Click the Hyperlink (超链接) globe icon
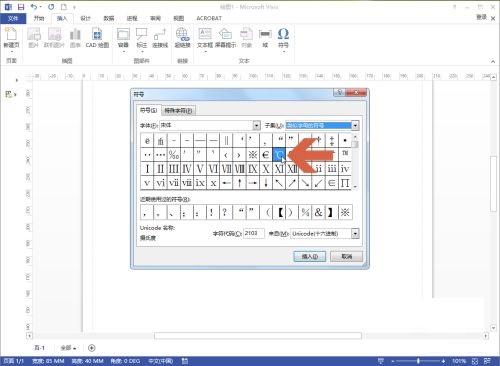500x366 pixels. click(182, 34)
